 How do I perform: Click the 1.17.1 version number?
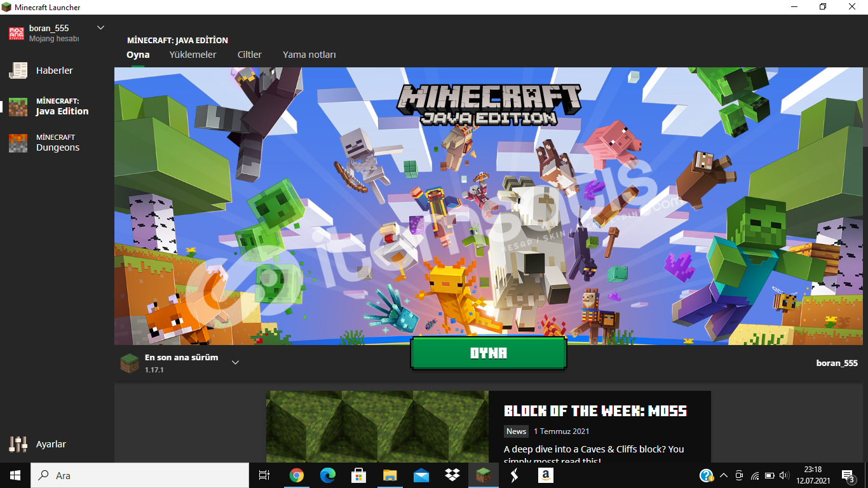pyautogui.click(x=154, y=370)
